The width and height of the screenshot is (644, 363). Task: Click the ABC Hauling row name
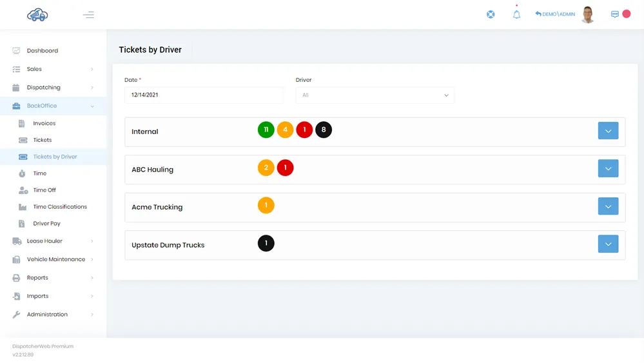tap(152, 170)
